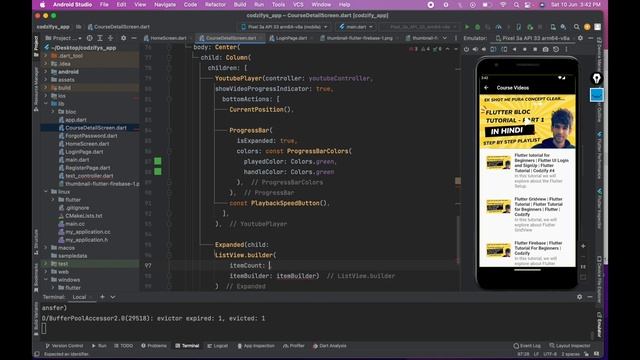640x360 pixels.
Task: Switch to HomeScreen.dart editor tab
Action: pyautogui.click(x=165, y=38)
